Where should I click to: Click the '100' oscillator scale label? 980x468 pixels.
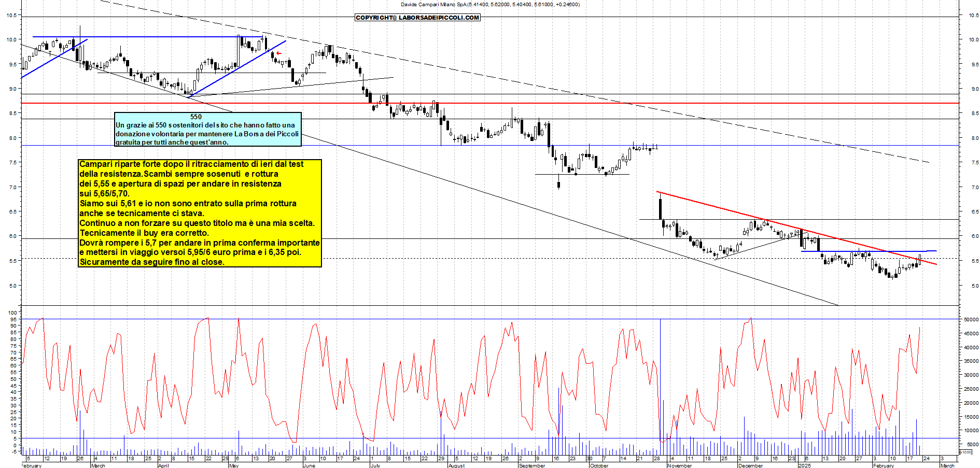(x=12, y=313)
